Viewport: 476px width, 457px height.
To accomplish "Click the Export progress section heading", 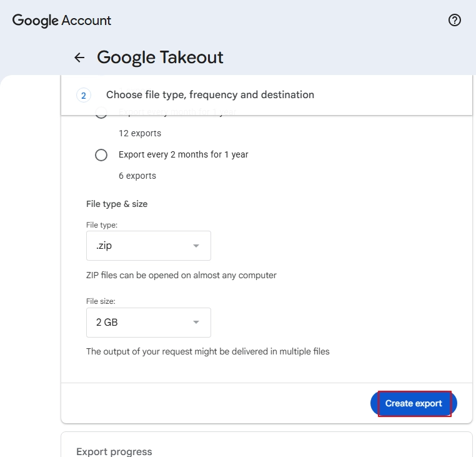I will coord(114,451).
